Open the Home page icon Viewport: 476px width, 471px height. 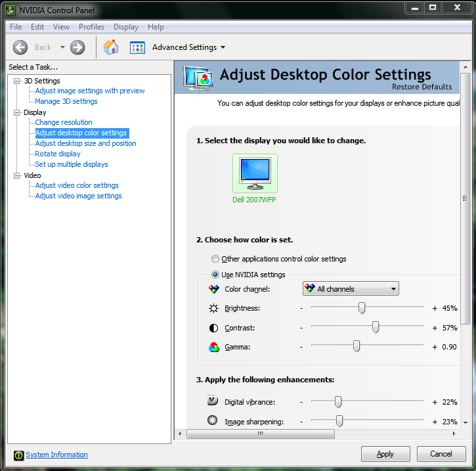point(111,47)
